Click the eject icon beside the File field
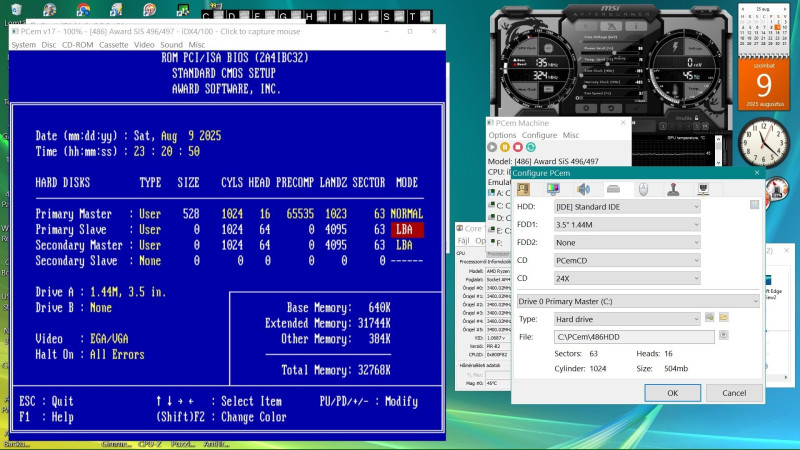The width and height of the screenshot is (800, 450). (723, 335)
